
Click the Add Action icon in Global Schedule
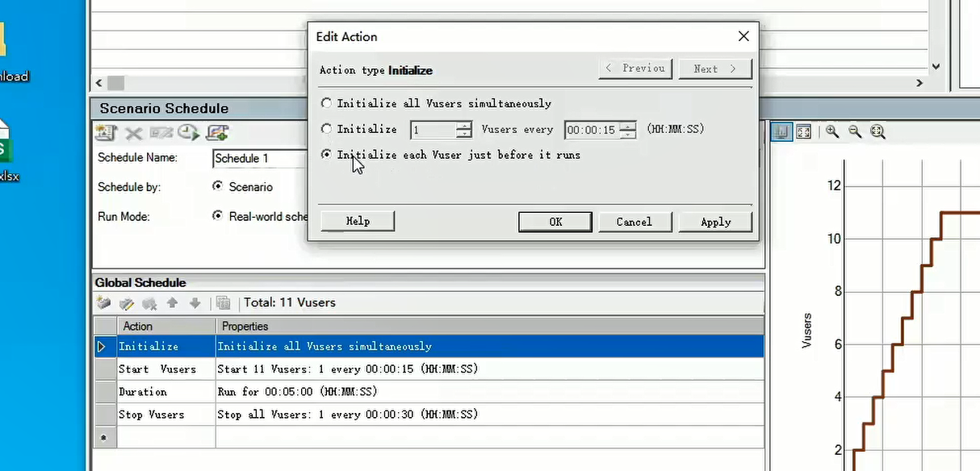103,303
